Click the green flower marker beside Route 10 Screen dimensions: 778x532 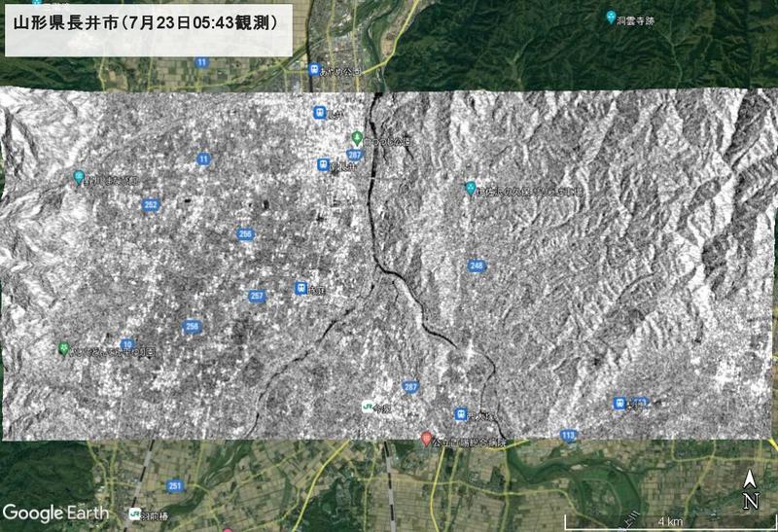63,349
